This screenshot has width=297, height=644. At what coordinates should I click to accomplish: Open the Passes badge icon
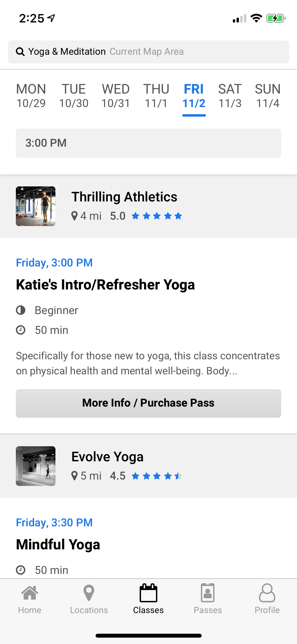[x=208, y=593]
